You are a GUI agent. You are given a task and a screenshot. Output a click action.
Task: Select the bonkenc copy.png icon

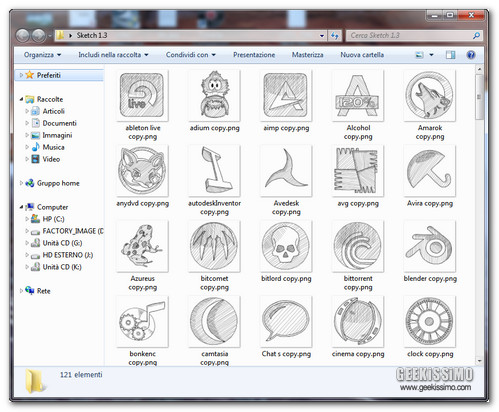(142, 321)
